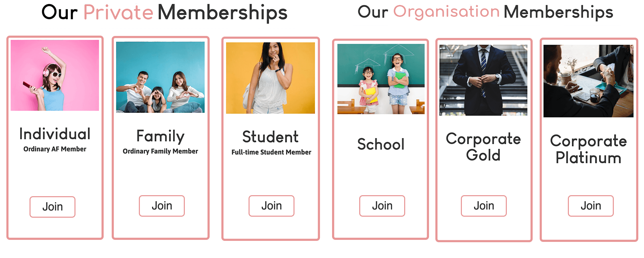Open the Corporate Platinum handshake photo
The height and width of the screenshot is (258, 644).
pos(588,81)
